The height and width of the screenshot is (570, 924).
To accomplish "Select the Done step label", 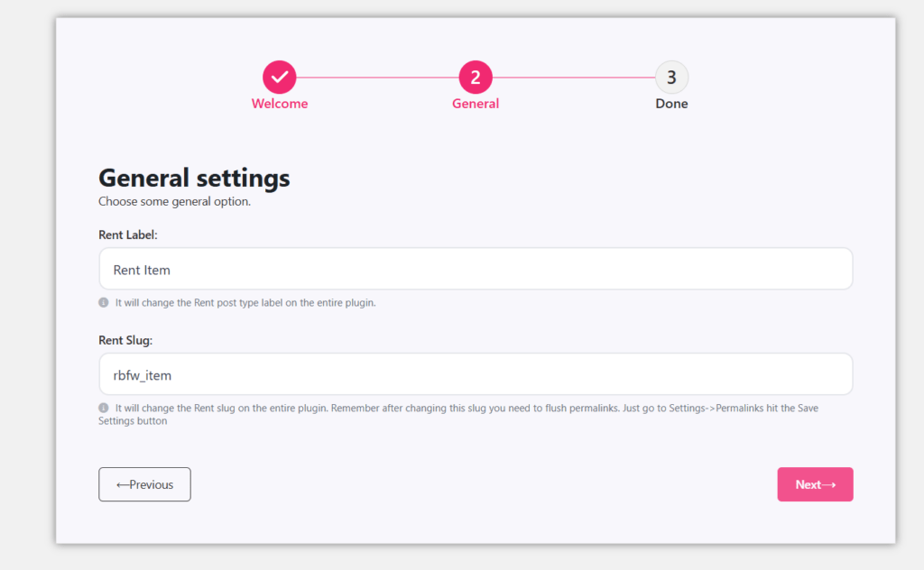I will point(671,104).
